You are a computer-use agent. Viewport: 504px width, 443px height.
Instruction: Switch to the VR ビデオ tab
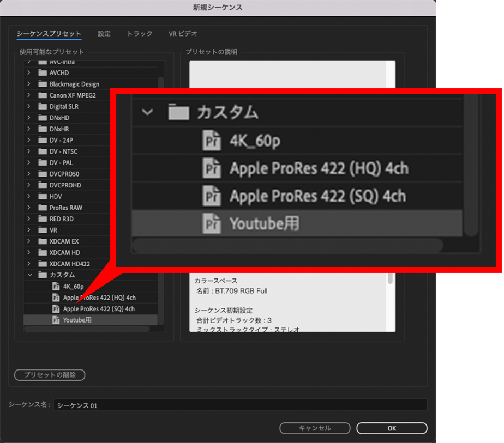[183, 34]
